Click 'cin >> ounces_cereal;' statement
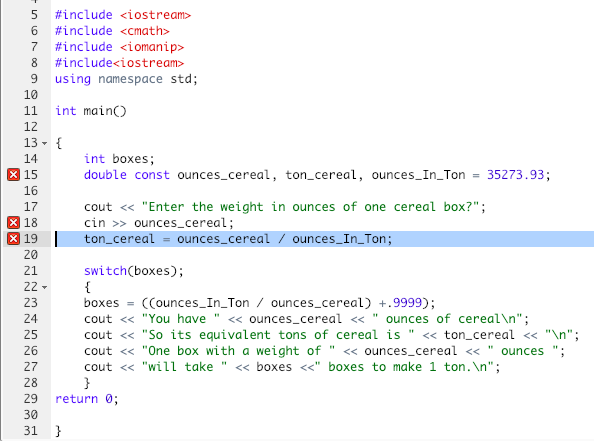The image size is (594, 441). (x=159, y=223)
